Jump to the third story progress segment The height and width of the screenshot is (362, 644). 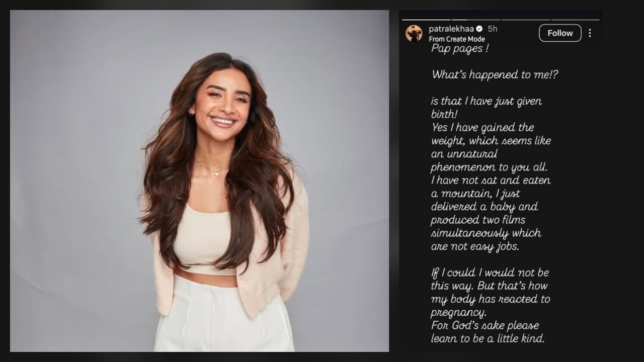(x=525, y=20)
